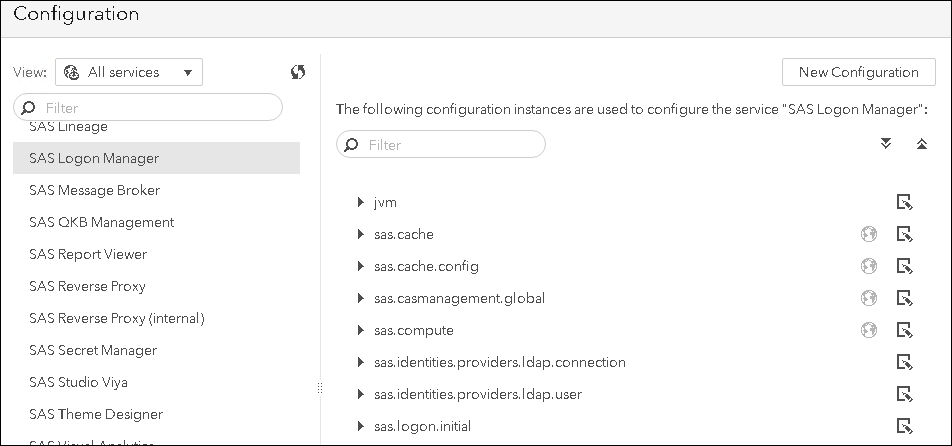
Task: Click the New Configuration button
Action: [858, 72]
